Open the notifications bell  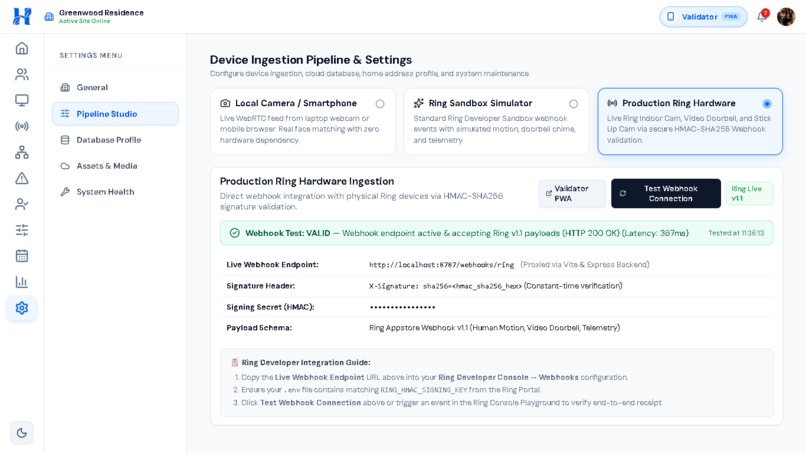pos(762,16)
